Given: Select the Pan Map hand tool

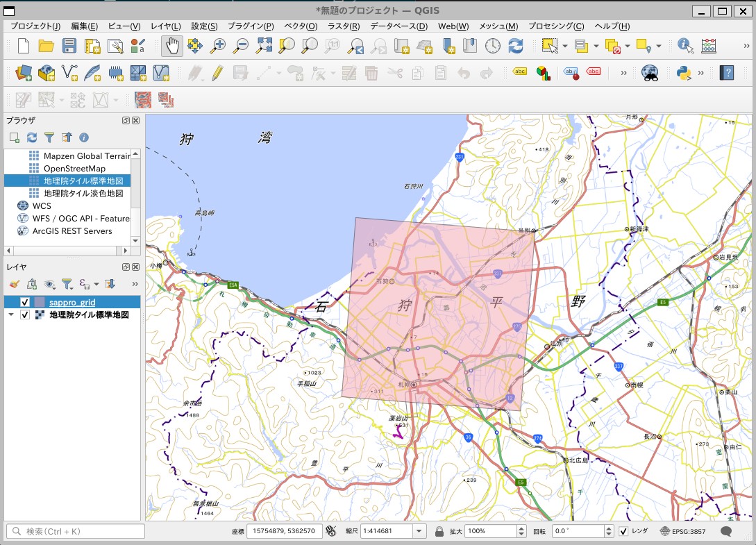Looking at the screenshot, I should (172, 47).
